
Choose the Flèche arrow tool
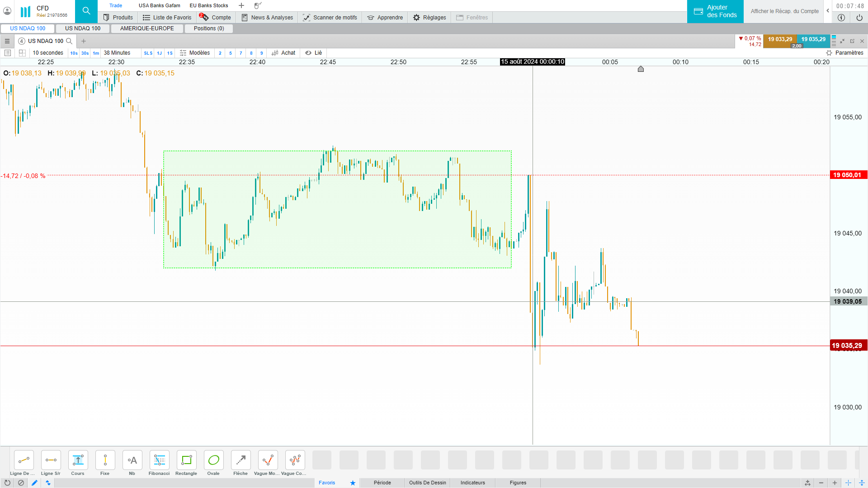point(241,460)
